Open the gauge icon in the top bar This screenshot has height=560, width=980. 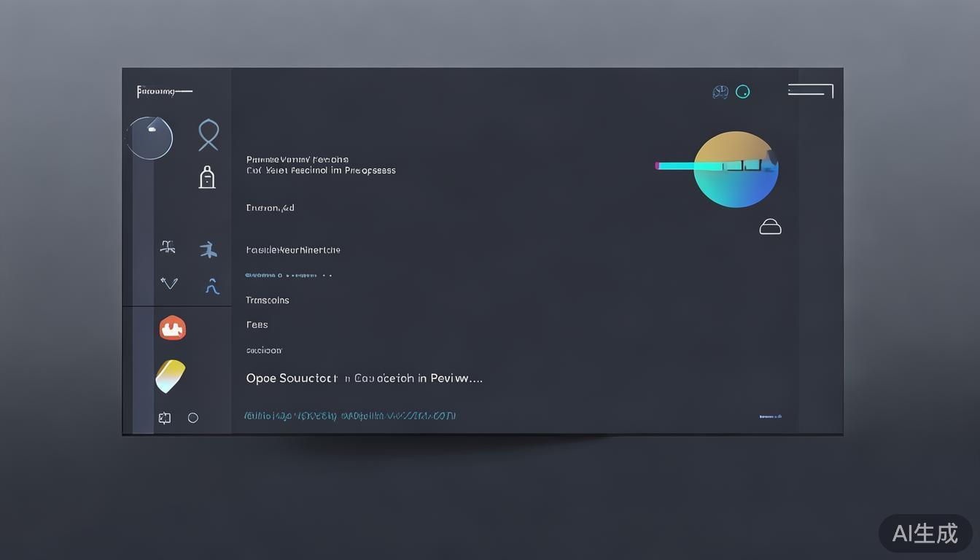(720, 92)
